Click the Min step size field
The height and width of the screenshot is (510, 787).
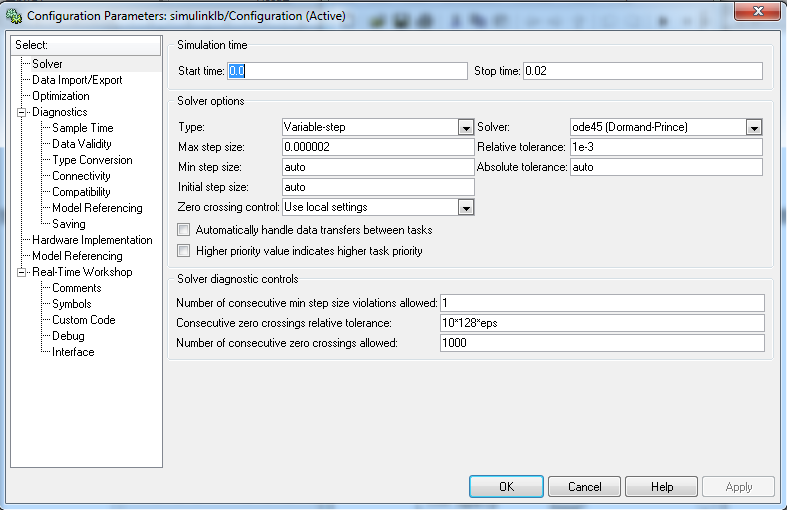click(378, 167)
